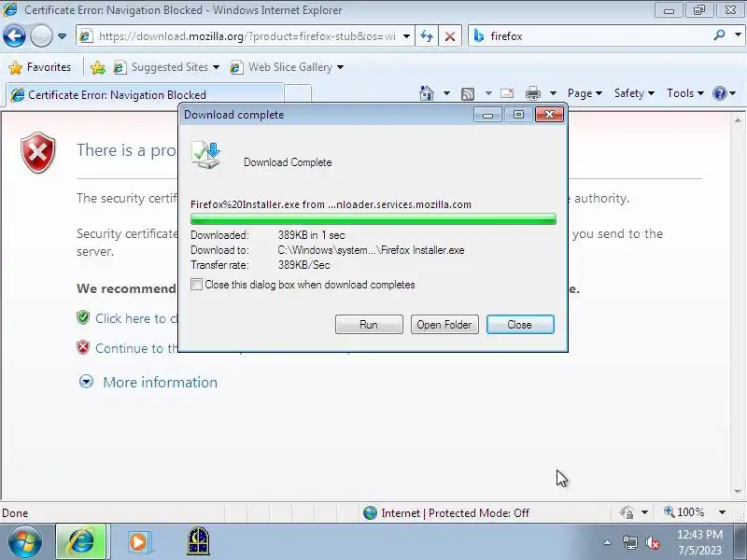Viewport: 747px width, 560px height.
Task: Click the security privacy icon in status bar
Action: pyautogui.click(x=627, y=512)
